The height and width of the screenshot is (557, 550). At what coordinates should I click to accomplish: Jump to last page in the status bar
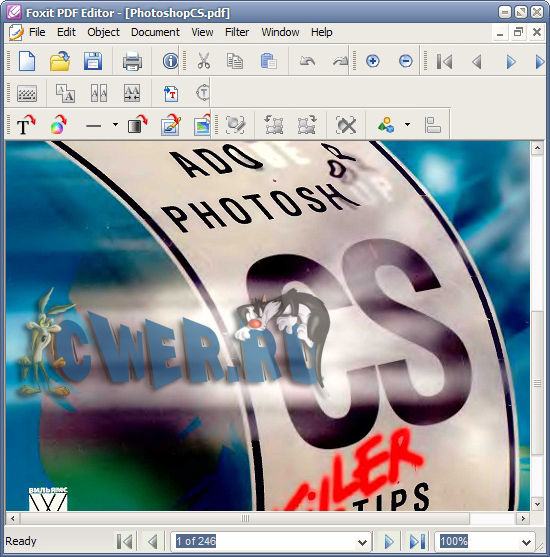[417, 542]
